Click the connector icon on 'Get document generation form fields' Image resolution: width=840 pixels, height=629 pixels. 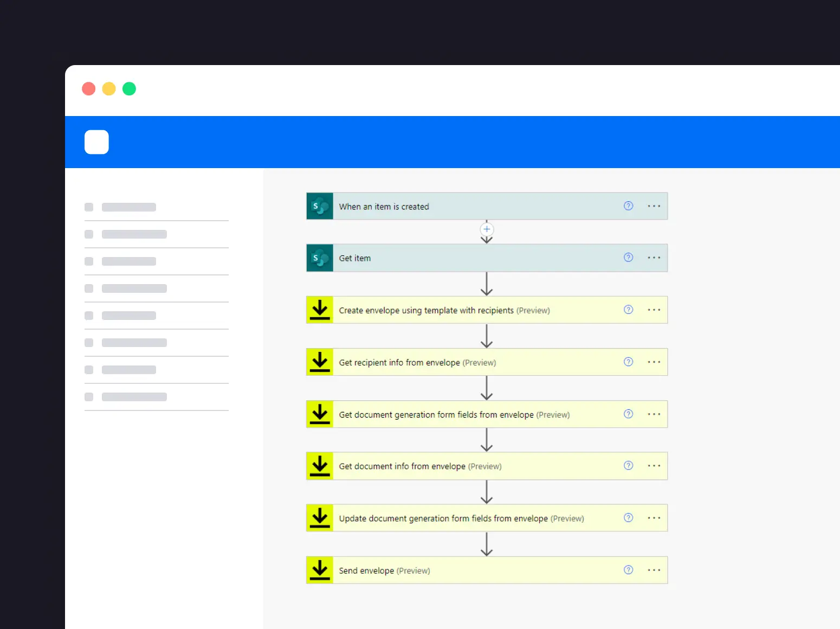click(x=320, y=414)
